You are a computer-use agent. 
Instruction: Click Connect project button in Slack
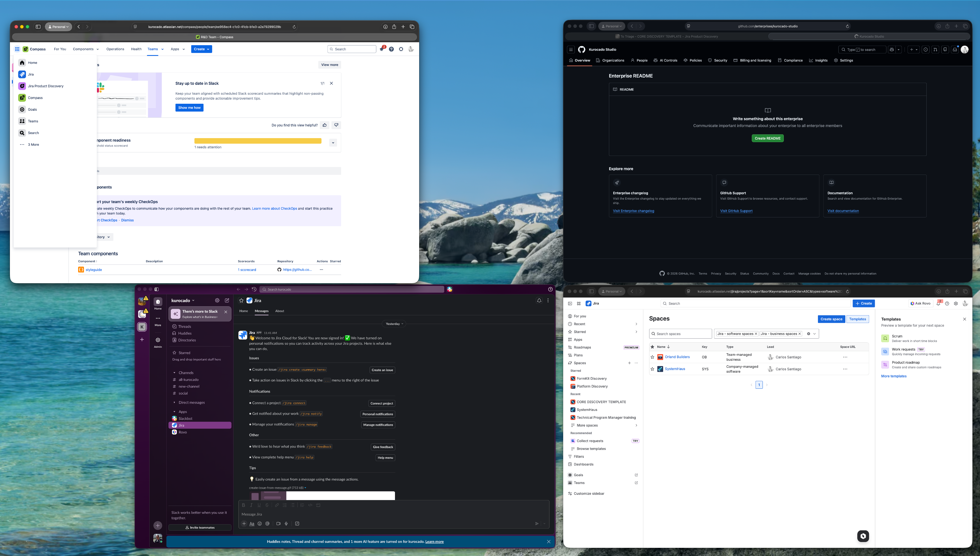pos(382,403)
